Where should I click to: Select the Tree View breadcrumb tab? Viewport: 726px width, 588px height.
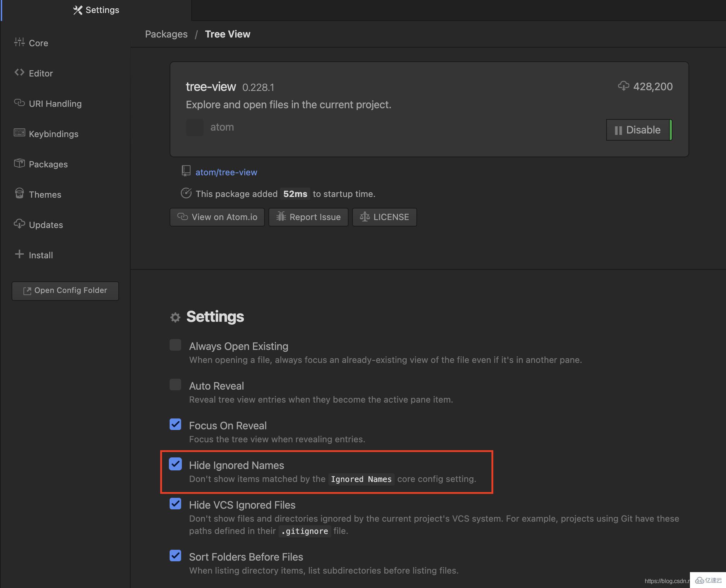pyautogui.click(x=227, y=34)
